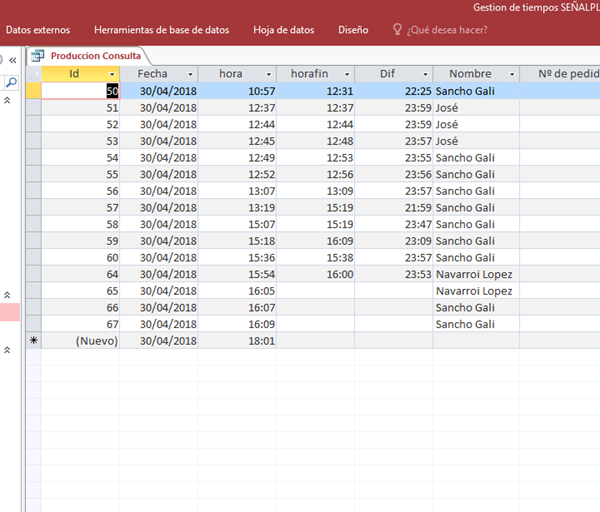Open the horafin column filter dropdown
Screen dimensions: 600x512
coord(346,75)
